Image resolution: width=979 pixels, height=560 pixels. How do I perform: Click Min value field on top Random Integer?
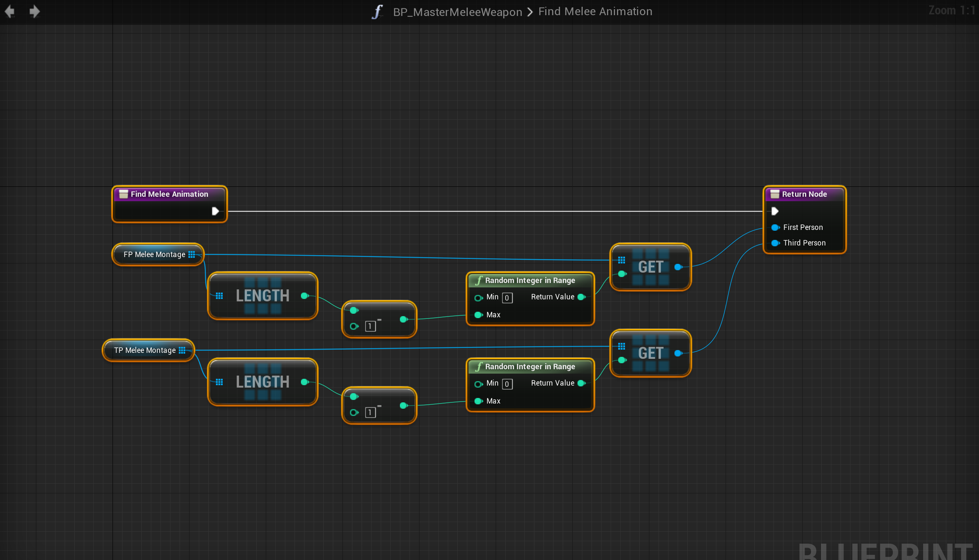coord(507,298)
